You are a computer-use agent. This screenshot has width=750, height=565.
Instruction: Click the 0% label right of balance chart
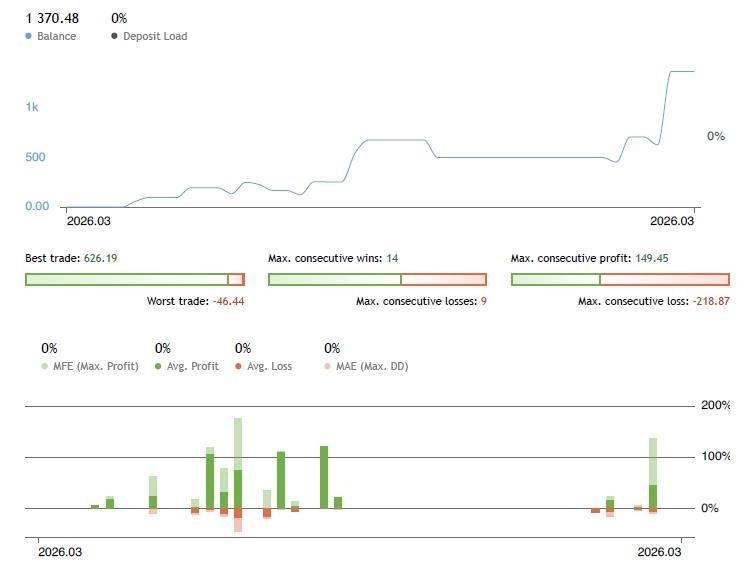(716, 136)
